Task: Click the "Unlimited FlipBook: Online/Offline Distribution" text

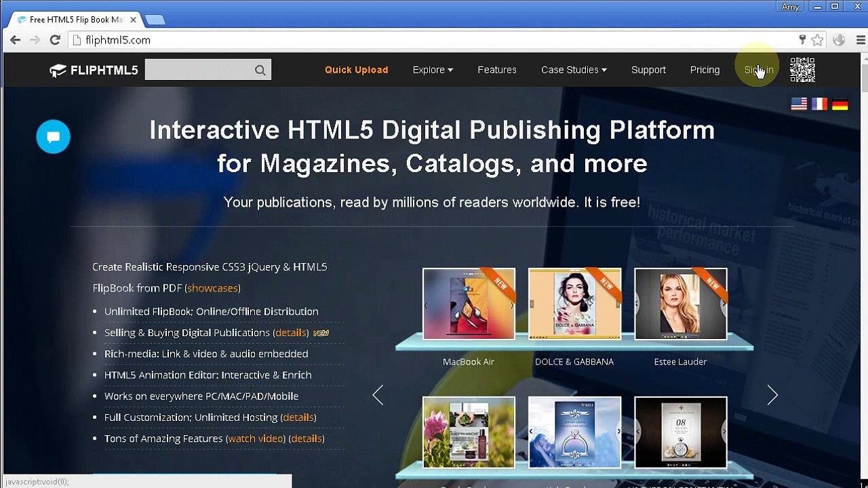Action: 211,312
